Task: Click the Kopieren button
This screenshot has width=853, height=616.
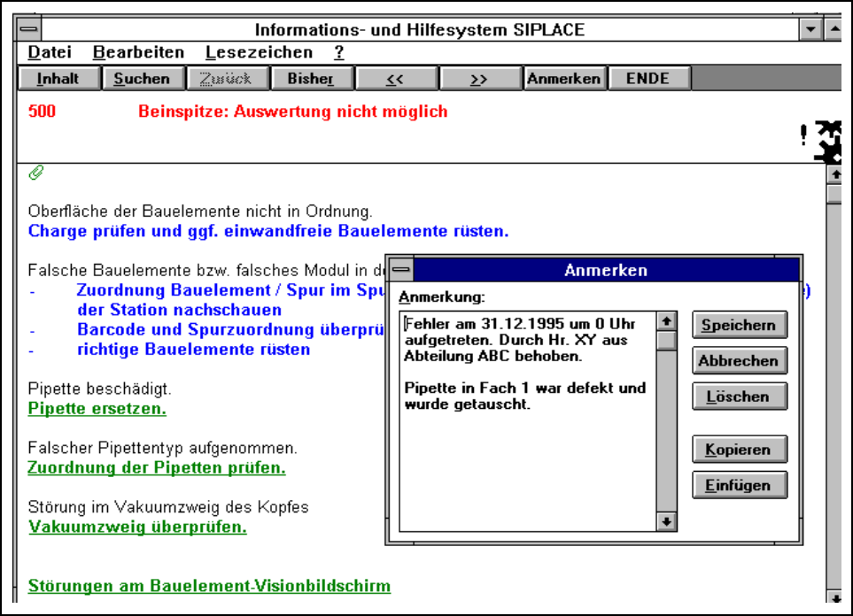Action: click(x=740, y=450)
